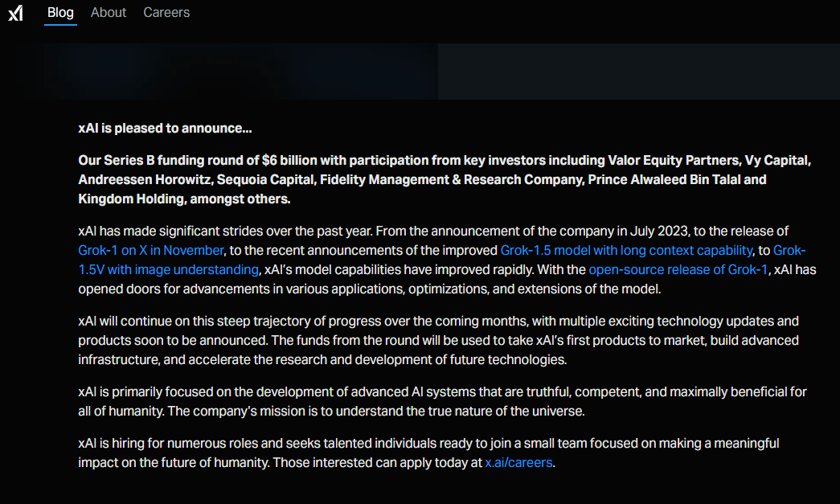Visit the '1.5V with image understanding' link
Screen dimensions: 840x504
tap(168, 269)
